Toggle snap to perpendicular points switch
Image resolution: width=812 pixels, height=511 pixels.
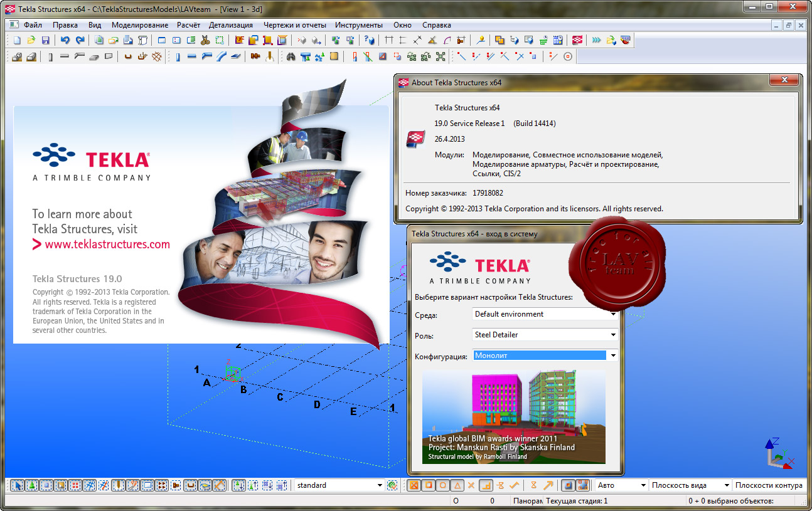(486, 485)
